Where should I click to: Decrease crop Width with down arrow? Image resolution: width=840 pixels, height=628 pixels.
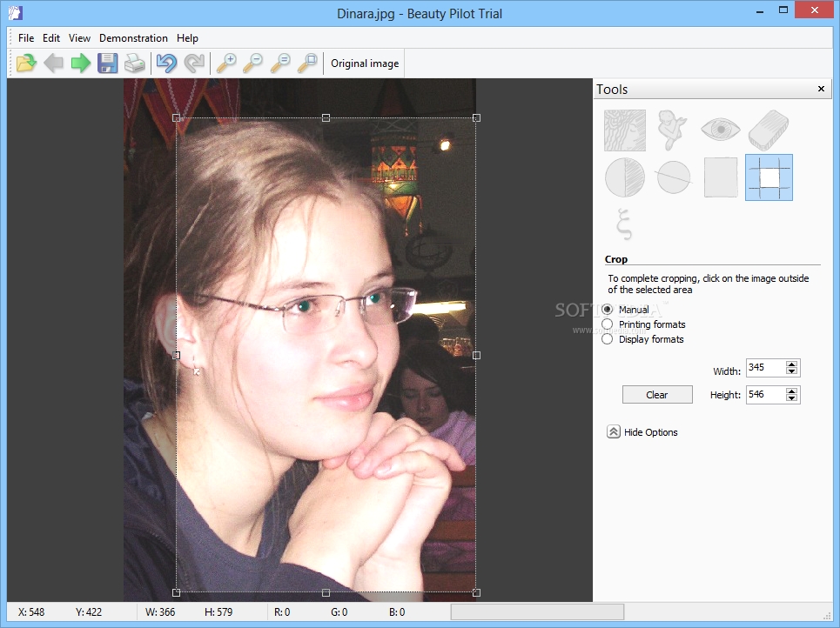pos(791,371)
